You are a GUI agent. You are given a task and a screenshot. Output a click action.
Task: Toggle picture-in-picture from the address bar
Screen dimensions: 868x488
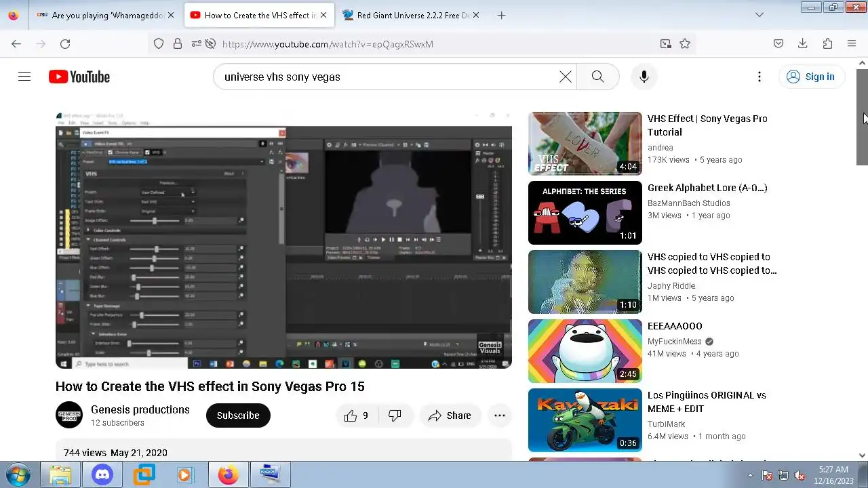[x=665, y=43]
